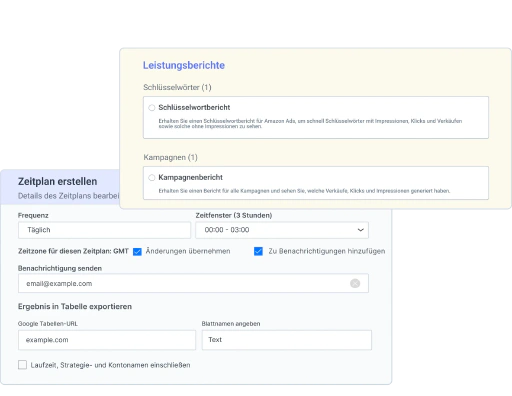Expand the Zeitfenster dropdown chevron
This screenshot has width=512, height=396.
click(x=360, y=230)
